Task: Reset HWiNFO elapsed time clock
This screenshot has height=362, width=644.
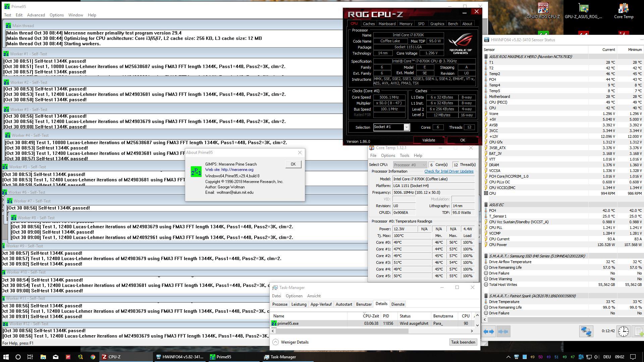Action: coord(624,331)
